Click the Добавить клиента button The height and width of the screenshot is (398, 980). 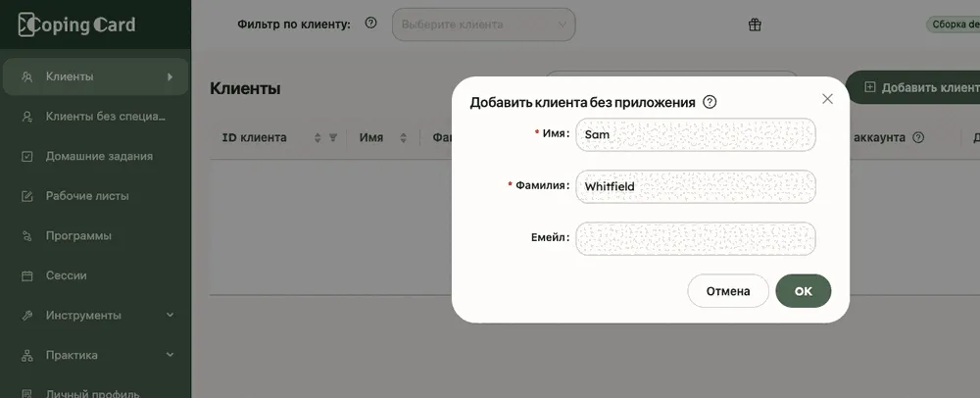click(x=913, y=87)
